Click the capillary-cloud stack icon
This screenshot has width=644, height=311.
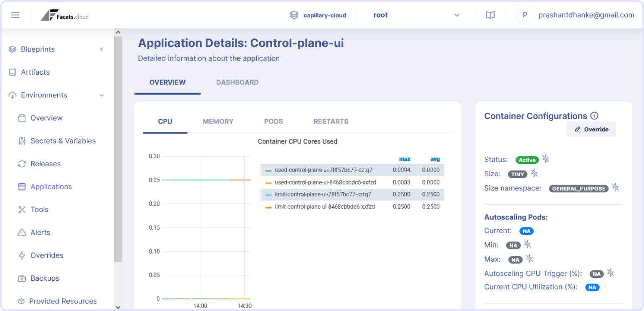294,15
